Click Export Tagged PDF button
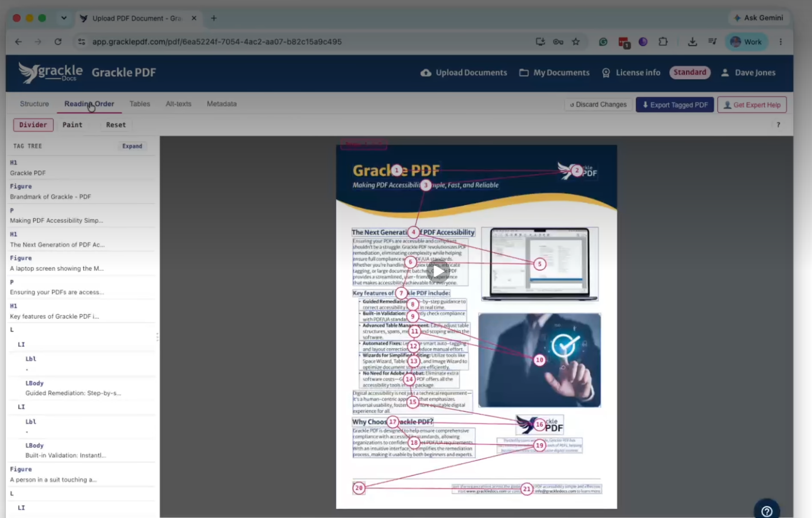Screen dimensions: 812x518 (675, 105)
